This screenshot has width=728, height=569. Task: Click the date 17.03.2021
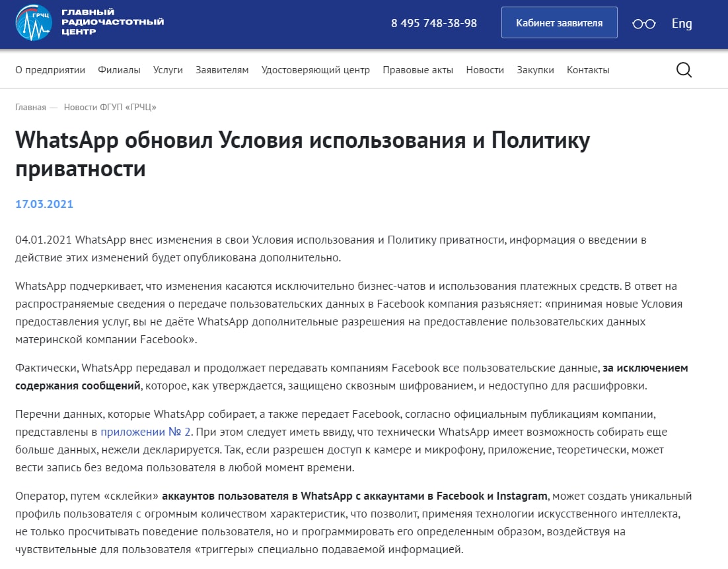(44, 204)
